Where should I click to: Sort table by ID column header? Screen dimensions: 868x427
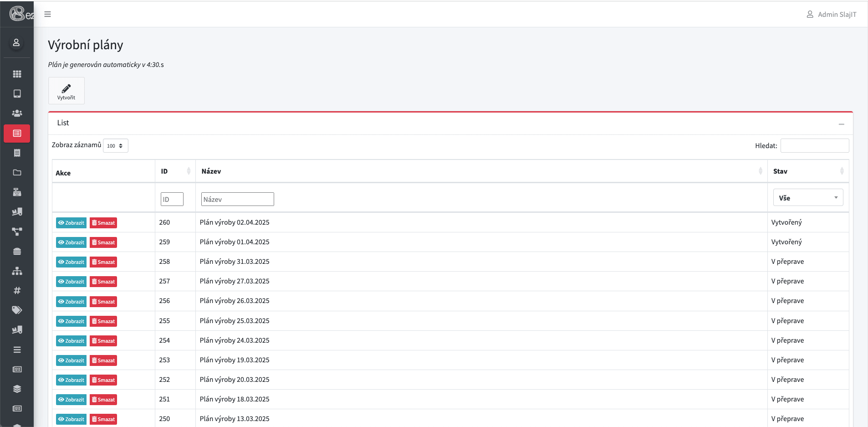point(175,171)
